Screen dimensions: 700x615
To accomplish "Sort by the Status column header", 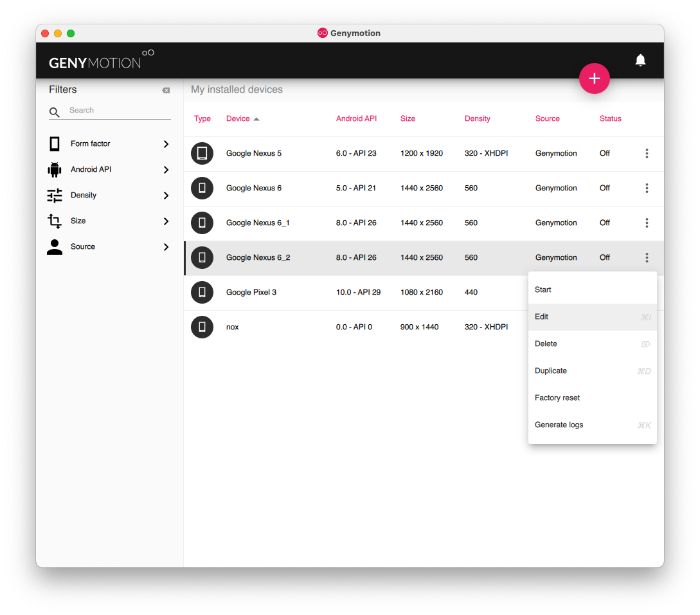I will pyautogui.click(x=610, y=118).
